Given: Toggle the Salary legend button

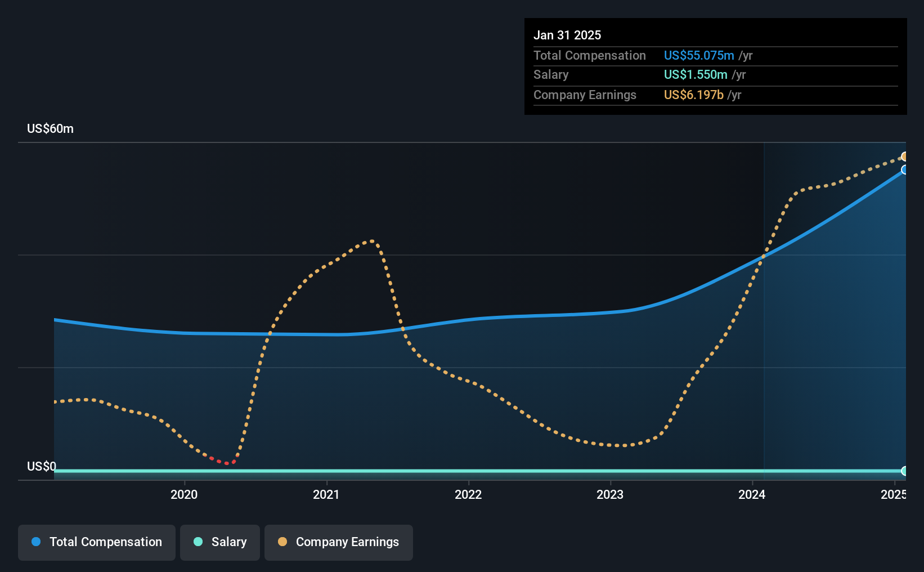Looking at the screenshot, I should tap(220, 542).
